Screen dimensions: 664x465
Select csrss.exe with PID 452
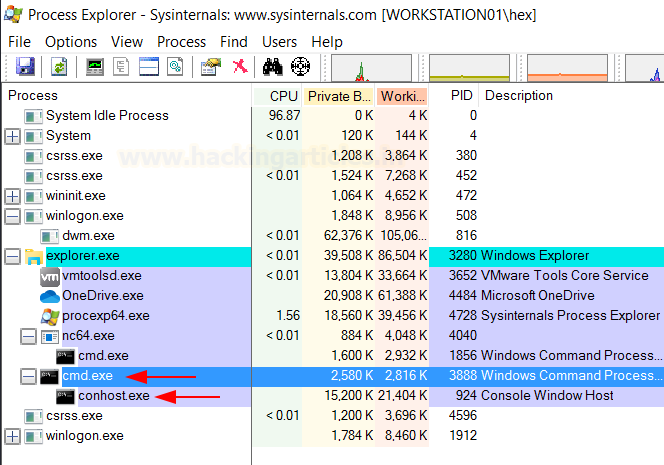click(333, 176)
